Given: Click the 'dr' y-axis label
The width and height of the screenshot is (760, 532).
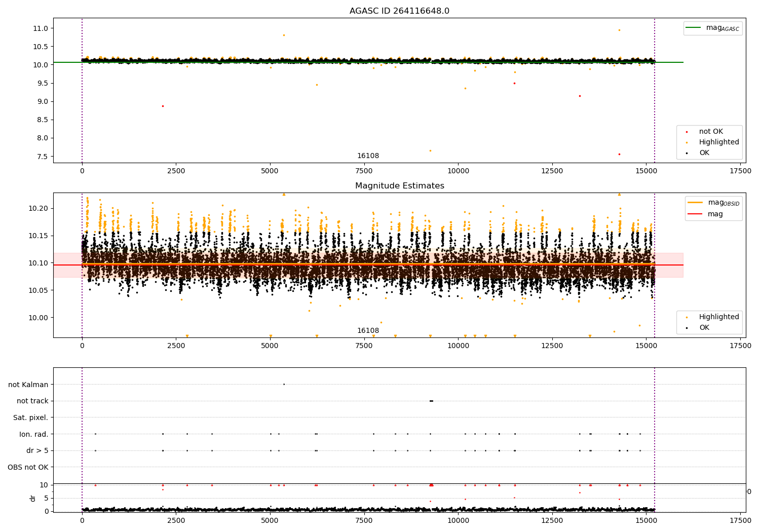Looking at the screenshot, I should (x=33, y=498).
